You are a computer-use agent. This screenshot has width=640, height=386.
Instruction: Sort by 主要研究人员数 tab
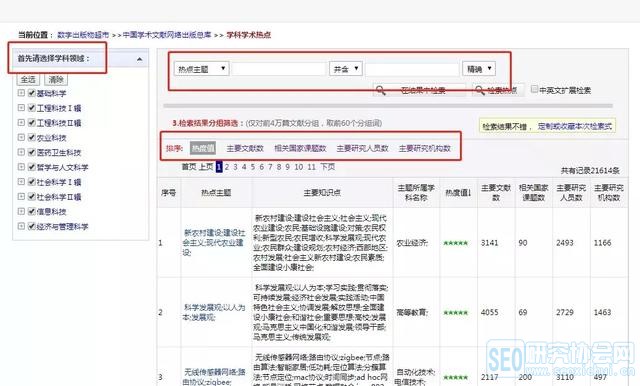[362, 149]
